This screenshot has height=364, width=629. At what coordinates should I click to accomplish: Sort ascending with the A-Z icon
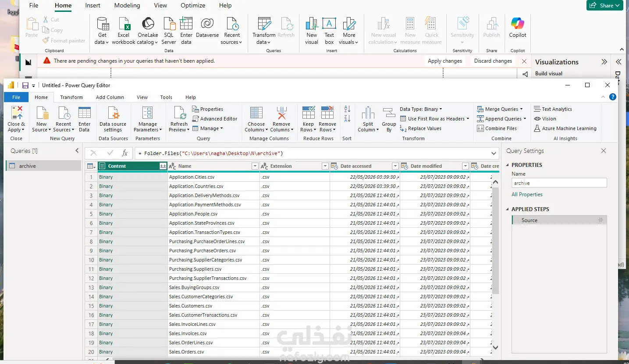[x=347, y=109]
